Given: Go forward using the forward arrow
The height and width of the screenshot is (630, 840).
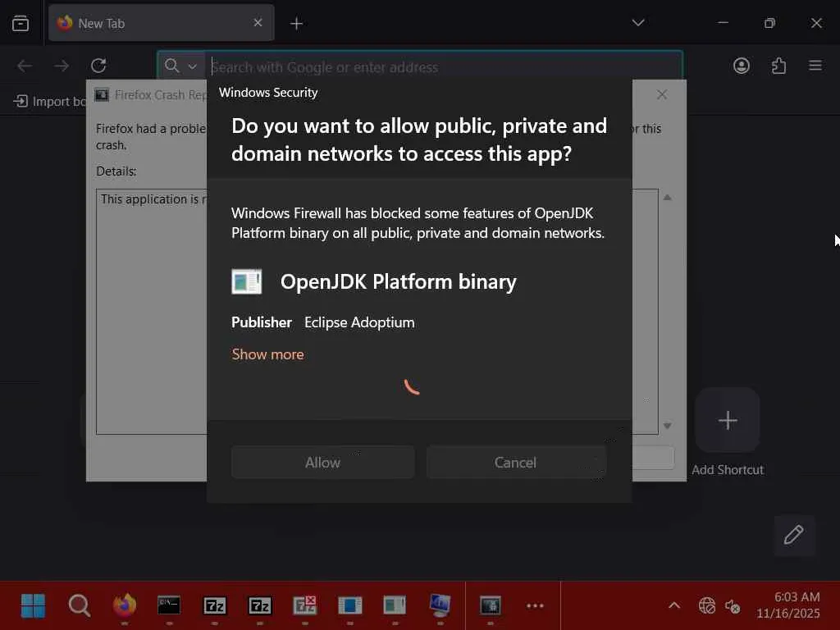Looking at the screenshot, I should point(62,66).
